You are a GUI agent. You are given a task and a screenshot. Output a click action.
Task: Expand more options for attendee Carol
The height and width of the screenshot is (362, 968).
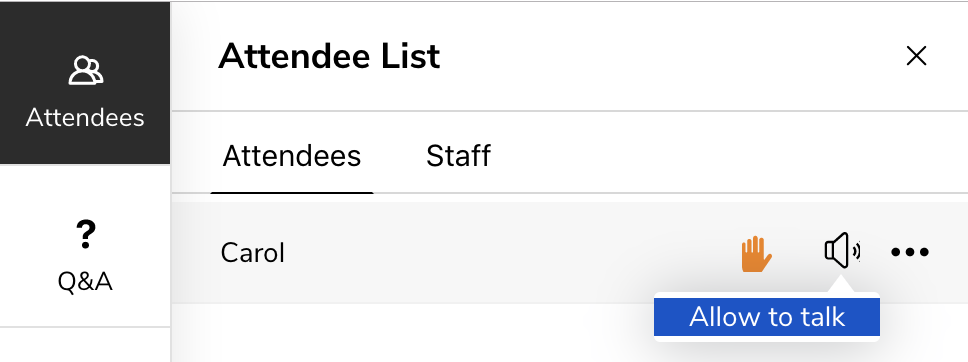[x=910, y=252]
